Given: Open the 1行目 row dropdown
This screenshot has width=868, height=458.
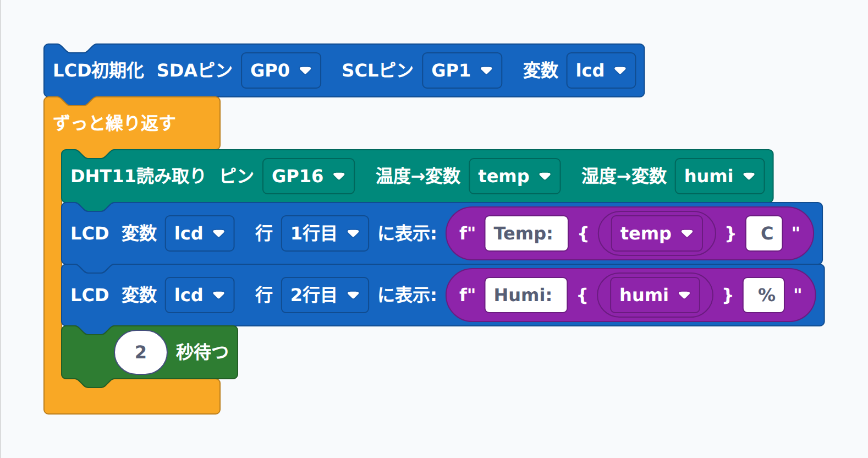Looking at the screenshot, I should pos(325,233).
